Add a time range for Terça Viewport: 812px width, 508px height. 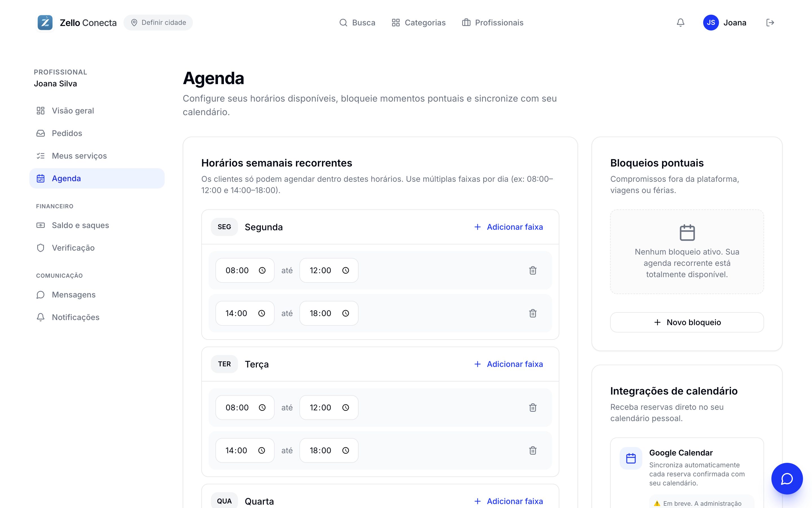click(x=508, y=364)
